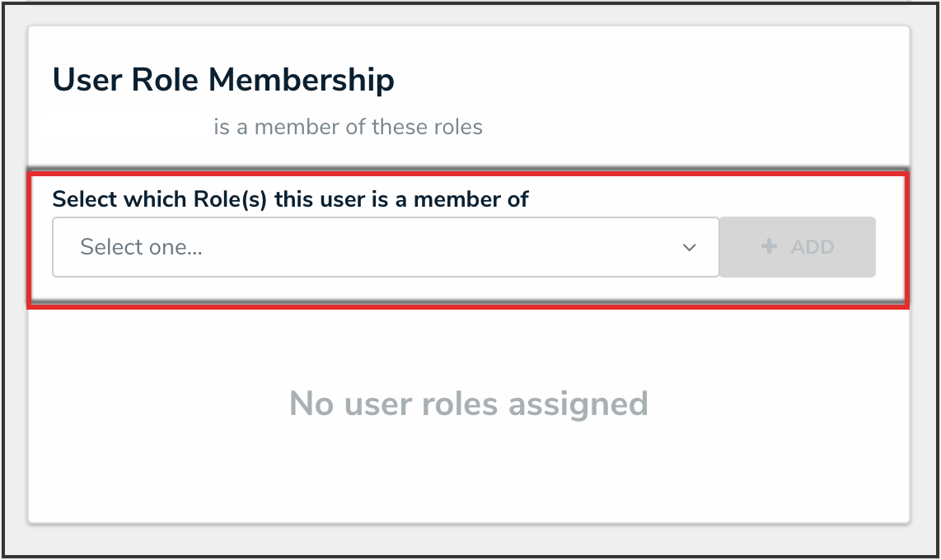Viewport: 941px width, 560px height.
Task: Click empty card area below the empty message
Action: pyautogui.click(x=468, y=478)
